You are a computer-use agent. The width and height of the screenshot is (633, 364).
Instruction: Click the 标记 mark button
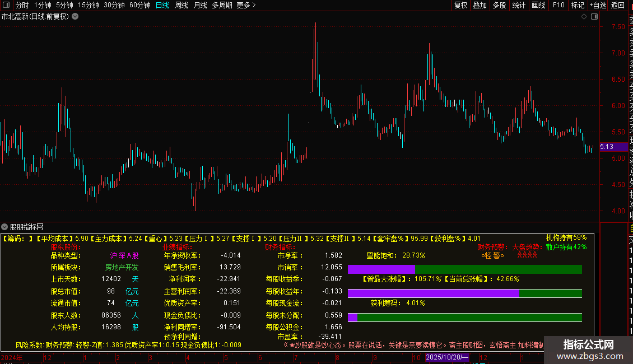point(578,5)
